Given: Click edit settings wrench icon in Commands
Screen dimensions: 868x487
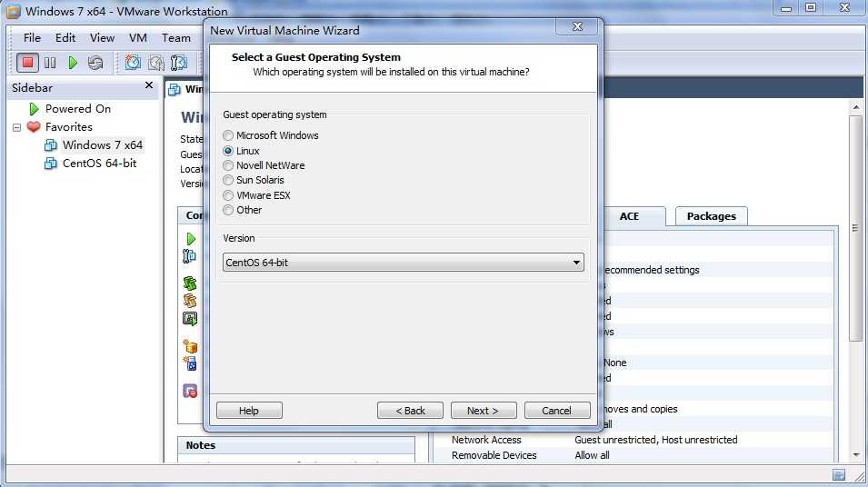Looking at the screenshot, I should point(189,255).
